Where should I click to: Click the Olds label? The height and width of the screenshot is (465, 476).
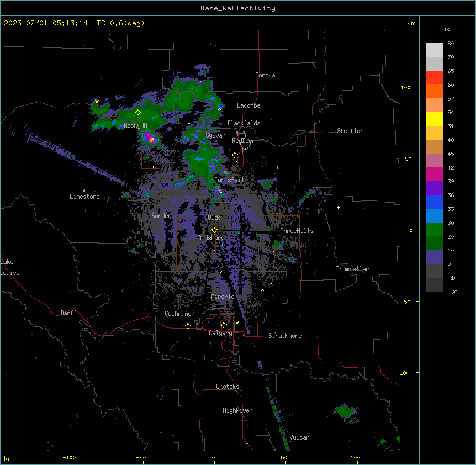point(214,218)
